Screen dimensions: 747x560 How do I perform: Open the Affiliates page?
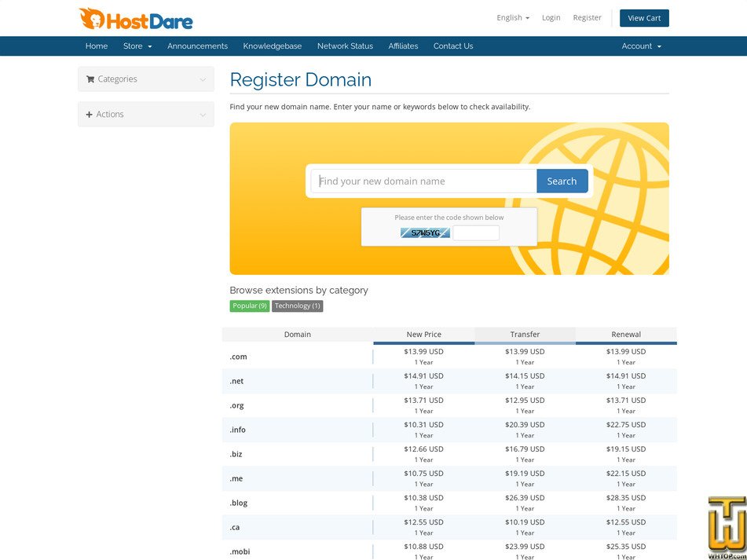[403, 46]
